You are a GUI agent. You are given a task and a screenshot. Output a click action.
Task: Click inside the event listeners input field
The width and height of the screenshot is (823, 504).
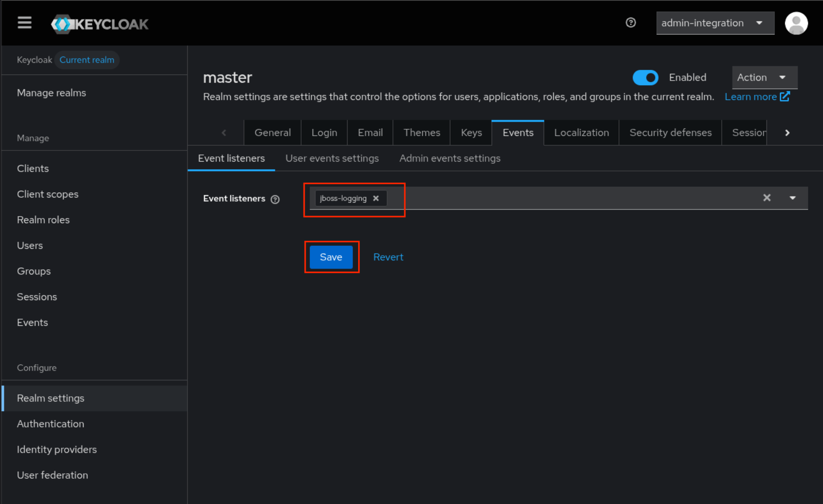click(x=565, y=198)
